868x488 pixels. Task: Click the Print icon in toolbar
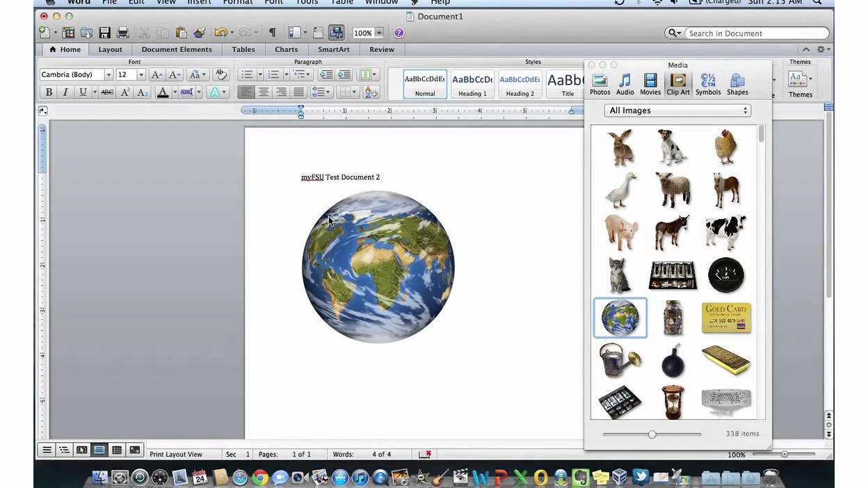123,33
